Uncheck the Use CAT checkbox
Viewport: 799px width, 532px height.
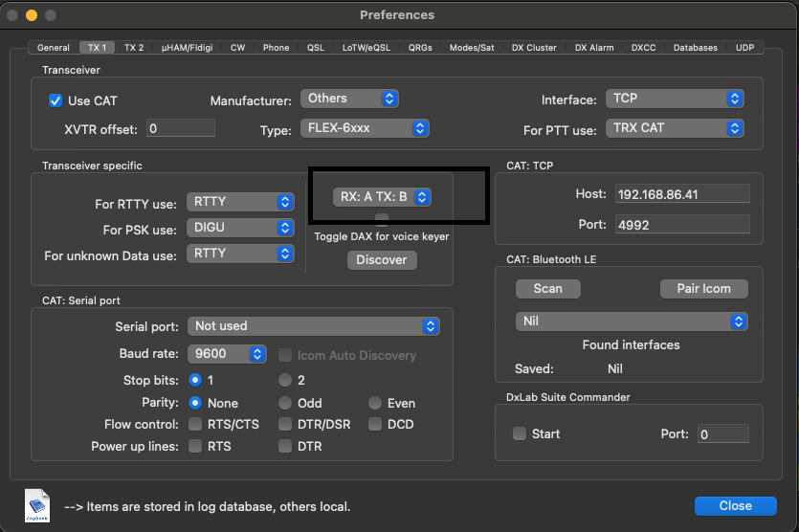55,100
